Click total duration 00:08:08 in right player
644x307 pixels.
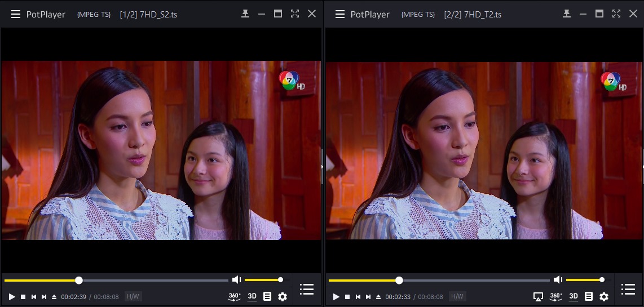point(430,297)
